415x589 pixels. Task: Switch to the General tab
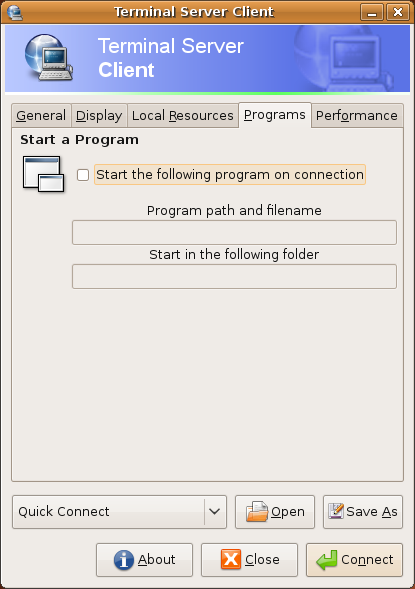point(41,116)
